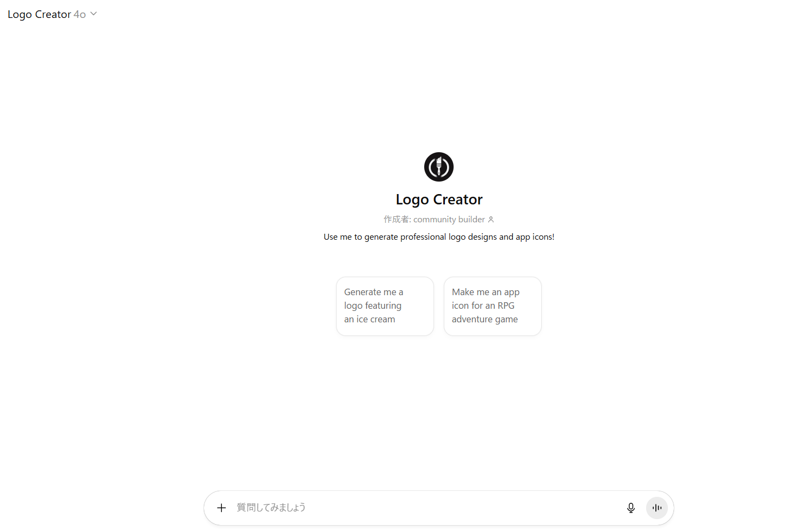This screenshot has width=812, height=530.
Task: Click the large Logo Creator heading
Action: 439,199
